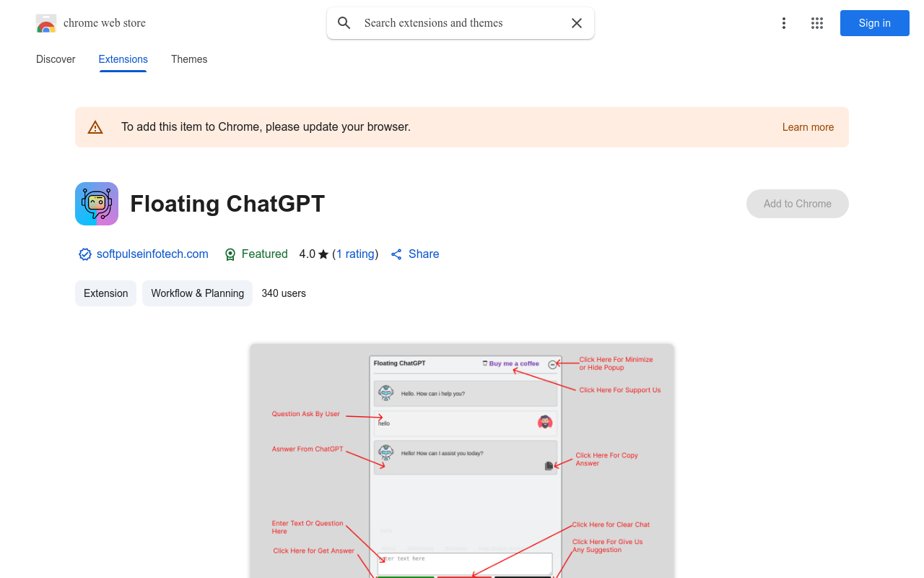Click the Chrome Web Store logo

(x=46, y=23)
